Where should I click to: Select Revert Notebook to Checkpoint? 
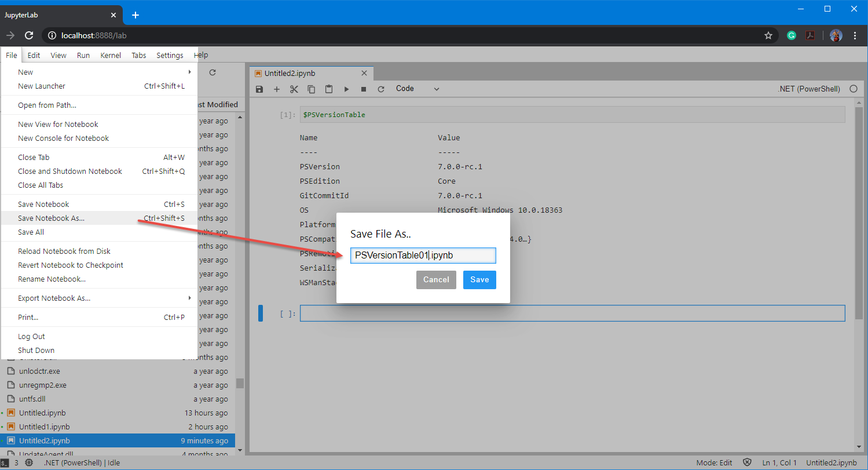pyautogui.click(x=100, y=265)
